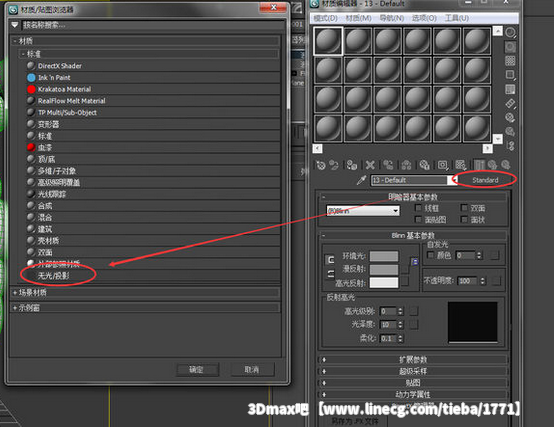
Task: Open browser options triangle beside search
Action: pyautogui.click(x=15, y=25)
